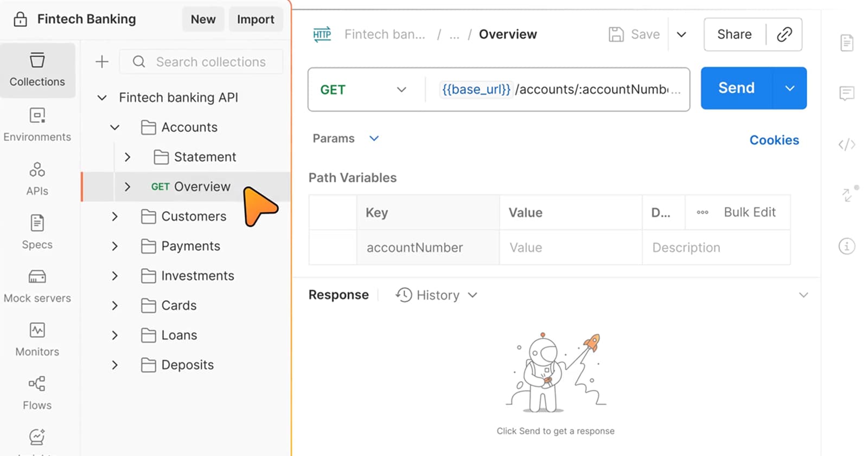This screenshot has width=868, height=456.
Task: Click the plus icon to add collection
Action: coord(102,62)
